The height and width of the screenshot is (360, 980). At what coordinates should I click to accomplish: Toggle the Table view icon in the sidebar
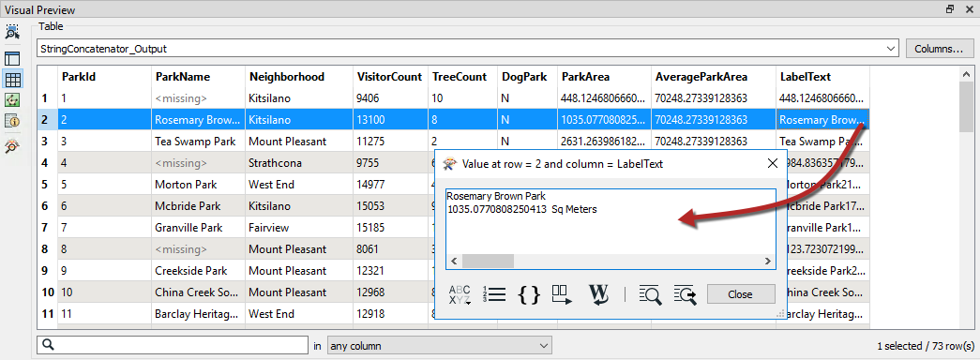point(13,80)
